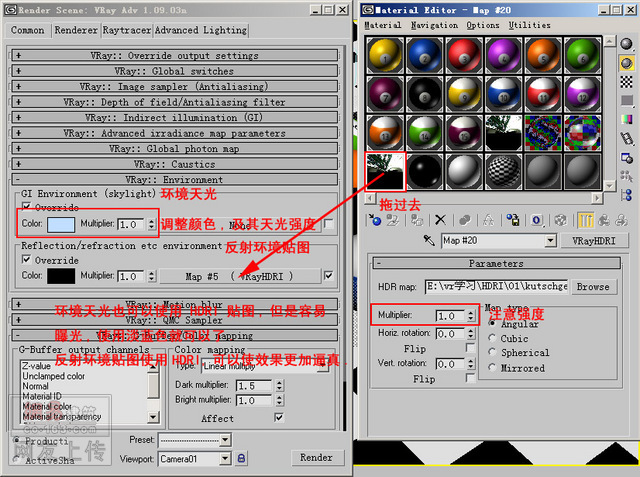
Task: Expand VRay:: Image sampler (Antialiasing) rollout
Action: 175,87
